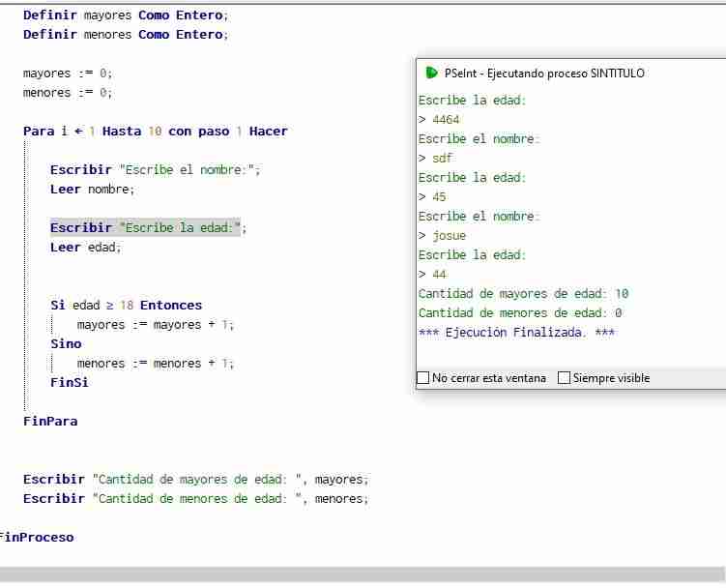Click the 'mayores := 0;' assignment line
The height and width of the screenshot is (588, 726).
point(68,73)
